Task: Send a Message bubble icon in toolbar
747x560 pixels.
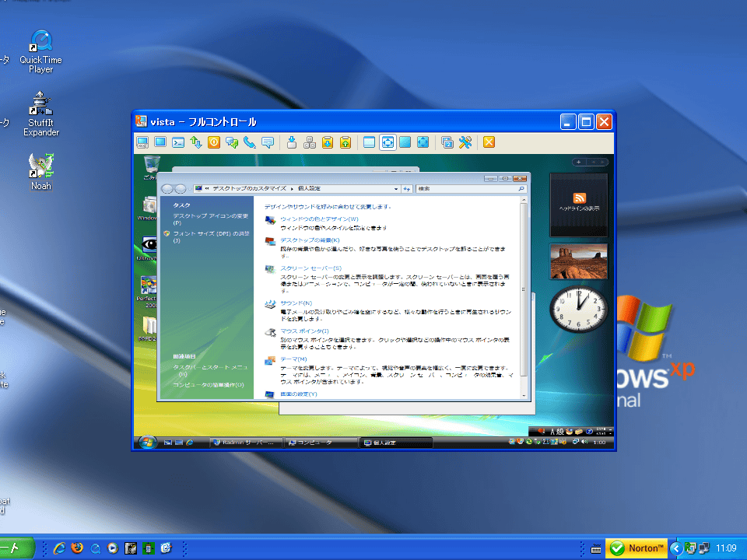Action: tap(268, 142)
